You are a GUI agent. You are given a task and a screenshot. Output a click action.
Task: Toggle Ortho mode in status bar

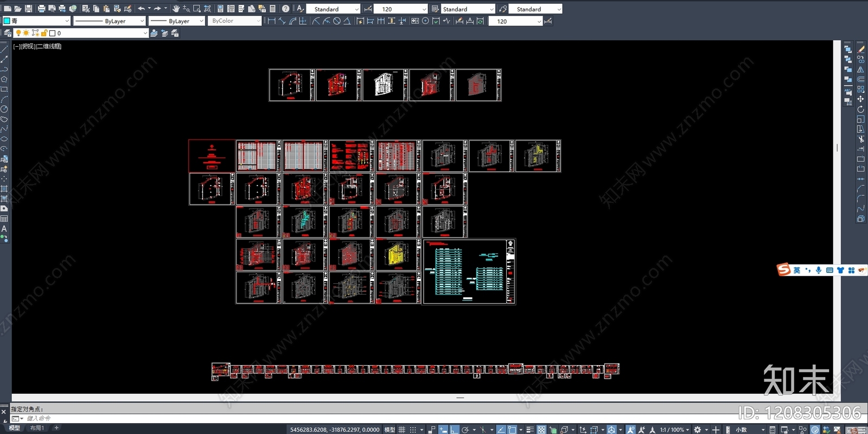tap(455, 430)
